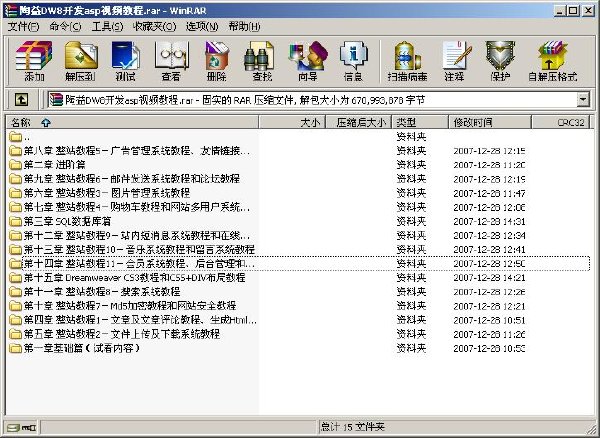Select folder 第十二章 整站教程9

(x=130, y=235)
